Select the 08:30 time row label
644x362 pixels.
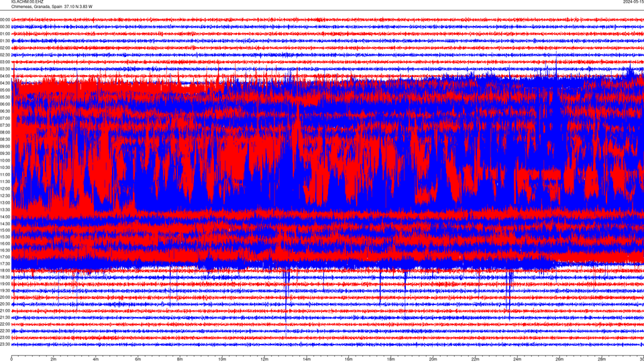[5, 139]
